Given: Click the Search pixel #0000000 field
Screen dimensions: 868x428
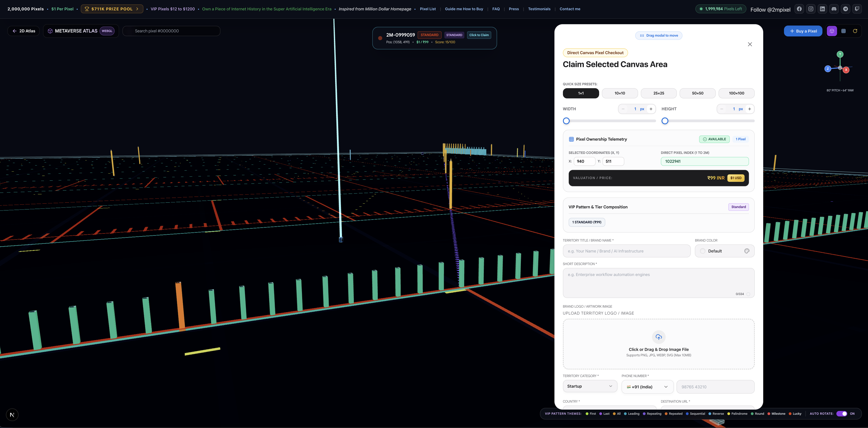Looking at the screenshot, I should [x=171, y=31].
